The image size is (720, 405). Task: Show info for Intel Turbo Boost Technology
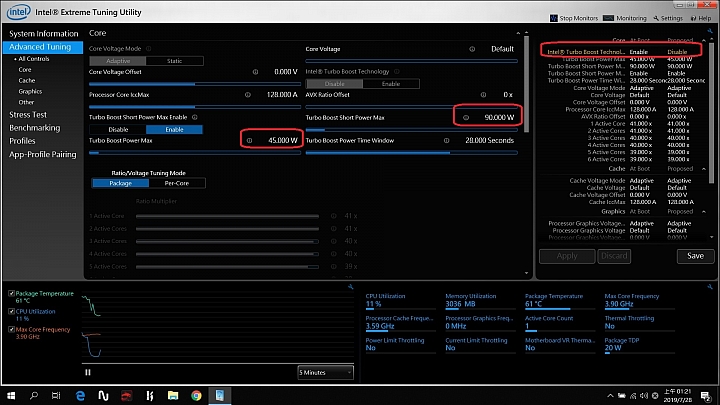pyautogui.click(x=397, y=72)
